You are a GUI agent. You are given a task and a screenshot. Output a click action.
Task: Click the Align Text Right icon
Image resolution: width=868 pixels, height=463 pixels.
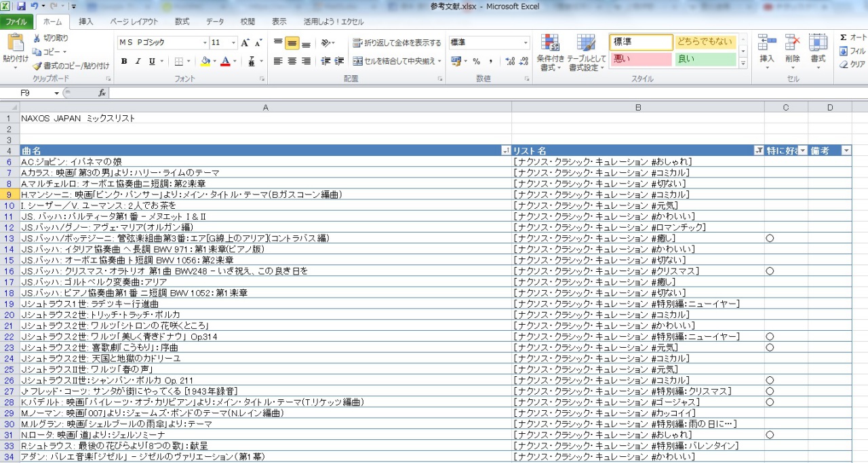pyautogui.click(x=306, y=61)
